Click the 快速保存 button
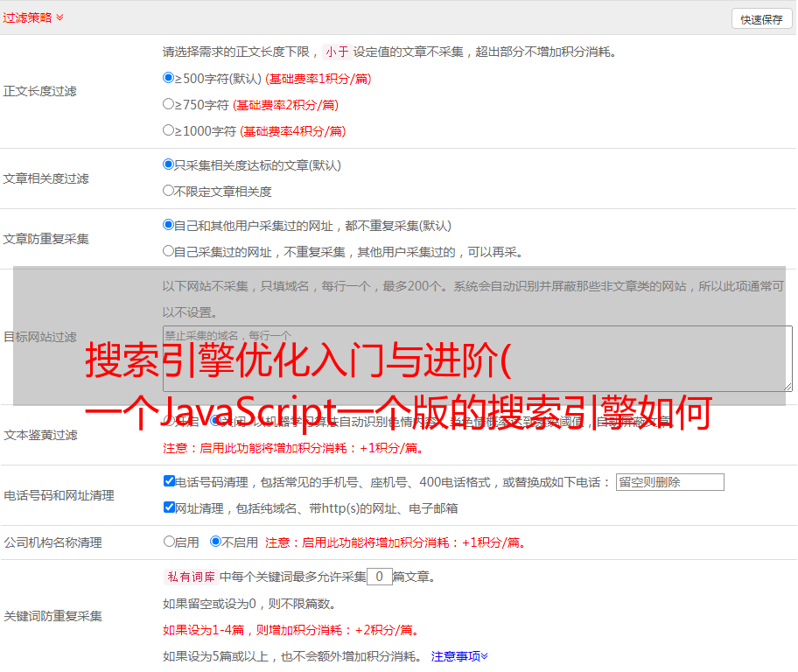Viewport: 798px width, 672px height. pyautogui.click(x=761, y=19)
